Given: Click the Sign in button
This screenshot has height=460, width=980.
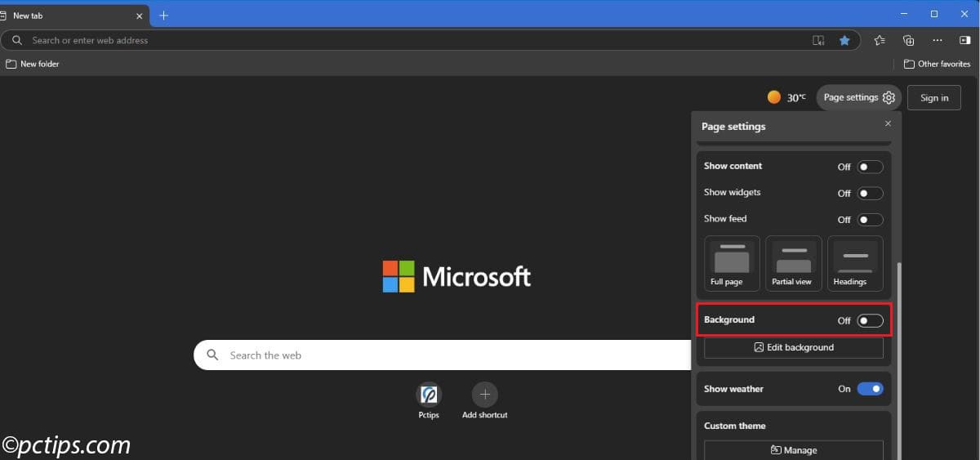Looking at the screenshot, I should tap(934, 97).
